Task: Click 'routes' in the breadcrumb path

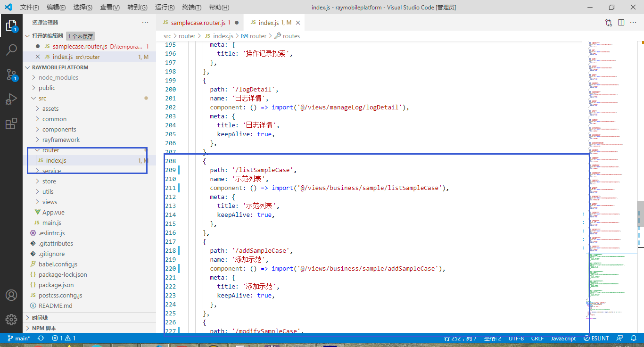Action: (291, 36)
